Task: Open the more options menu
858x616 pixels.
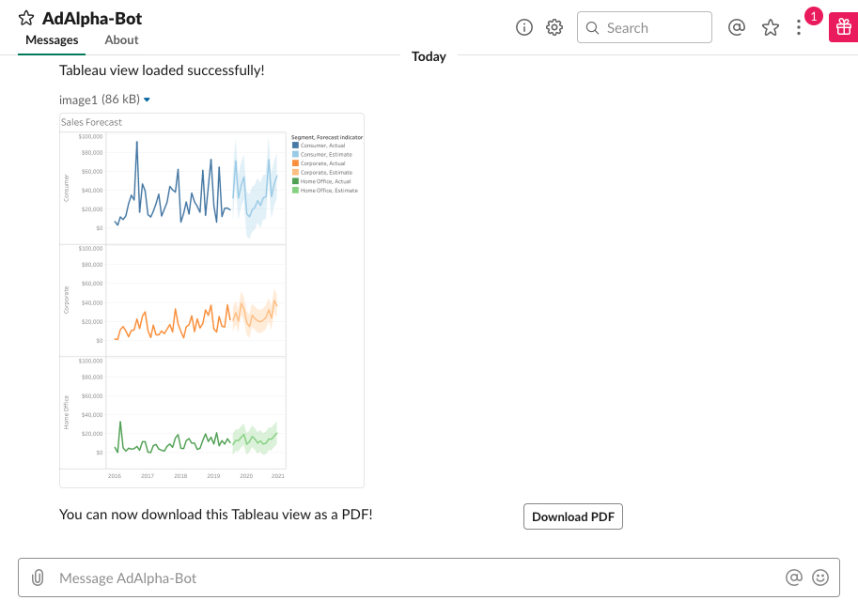Action: [x=799, y=27]
